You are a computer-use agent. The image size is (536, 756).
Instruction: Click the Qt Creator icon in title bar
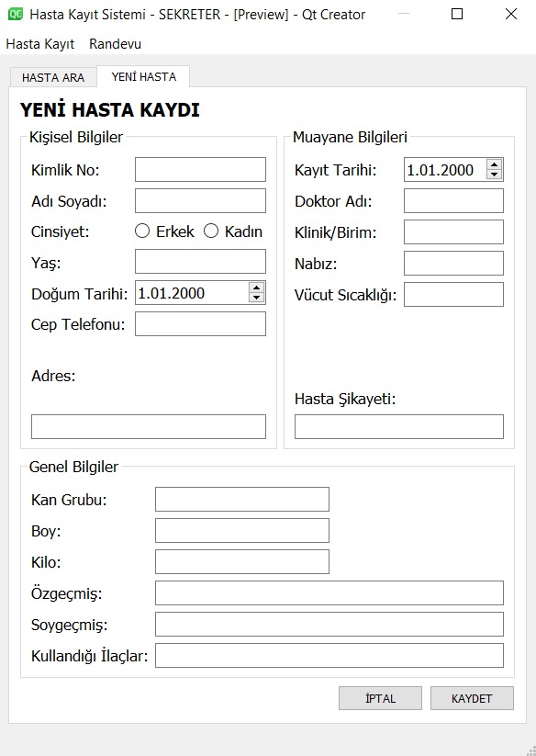pos(16,15)
